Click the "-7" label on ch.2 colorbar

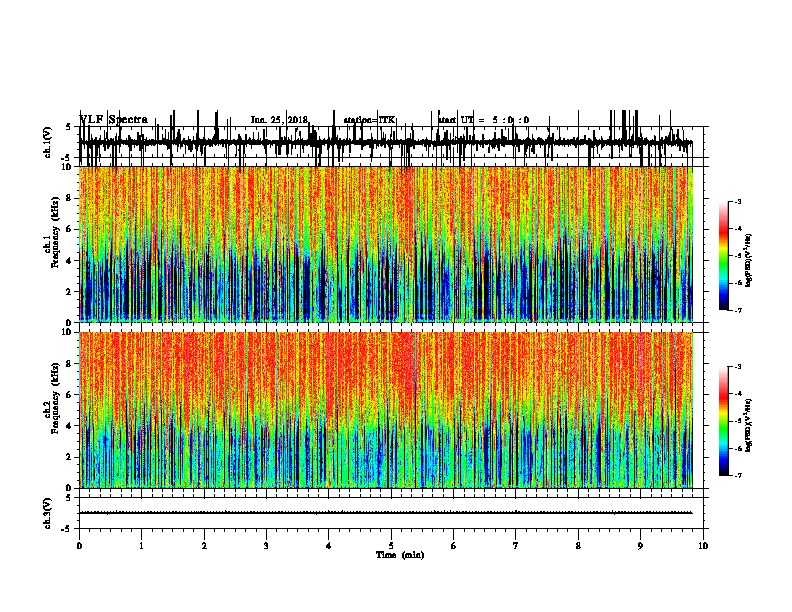(x=737, y=475)
